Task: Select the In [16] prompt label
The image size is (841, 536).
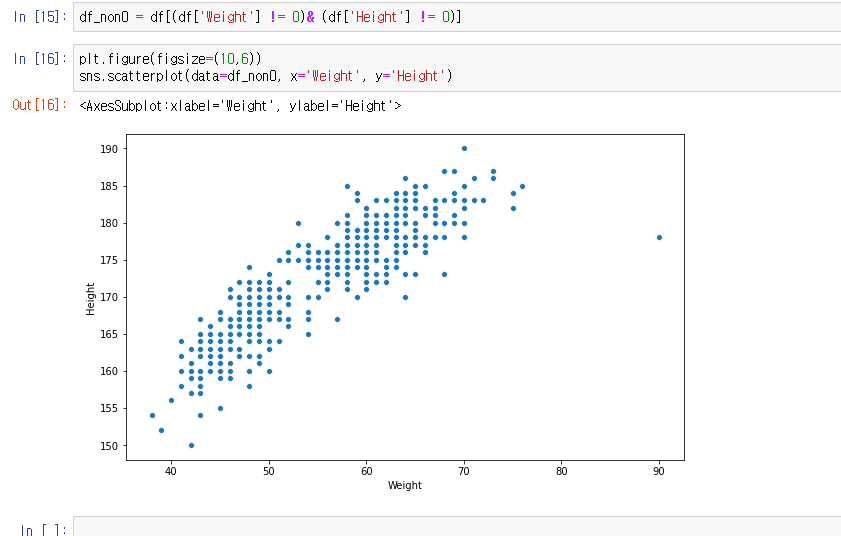Action: coord(40,58)
